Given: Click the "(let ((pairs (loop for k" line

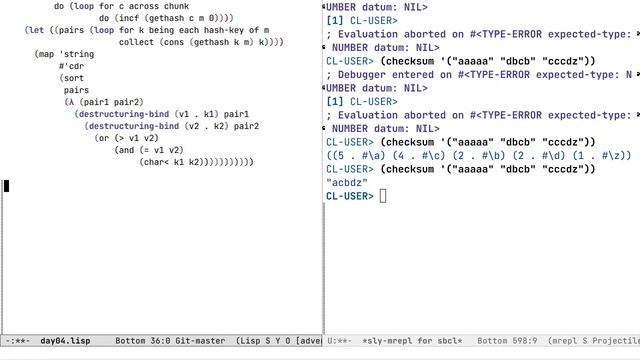Looking at the screenshot, I should coord(147,30).
